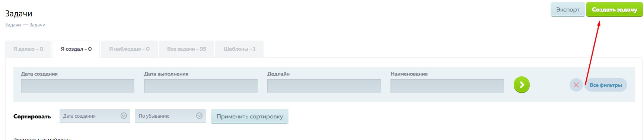Go to the Все задачи tab
Viewport: 644px width, 140px height.
(186, 49)
